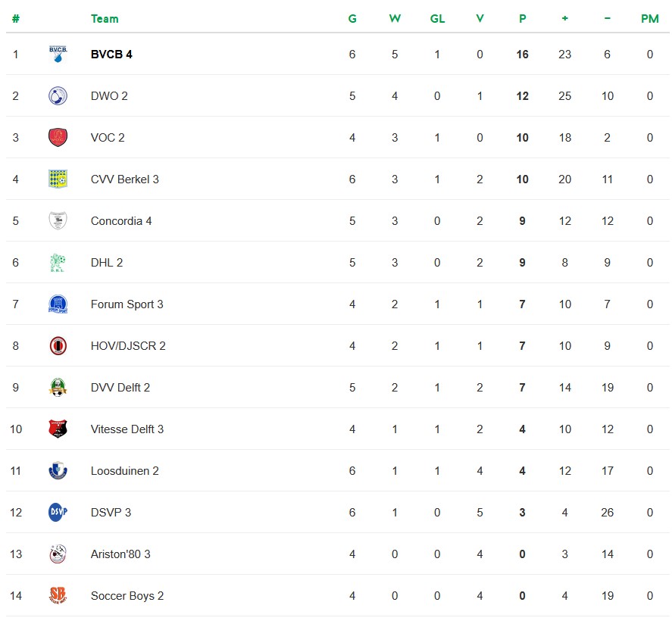This screenshot has width=672, height=624.
Task: Select the DVV Delft 2 team name
Action: click(120, 388)
